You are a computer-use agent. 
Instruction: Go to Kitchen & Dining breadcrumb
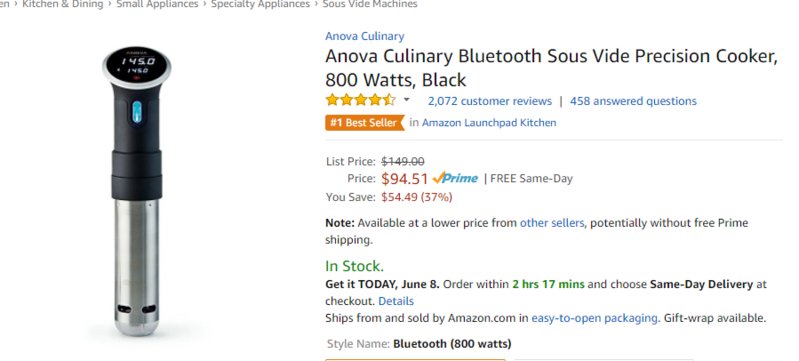[x=63, y=4]
